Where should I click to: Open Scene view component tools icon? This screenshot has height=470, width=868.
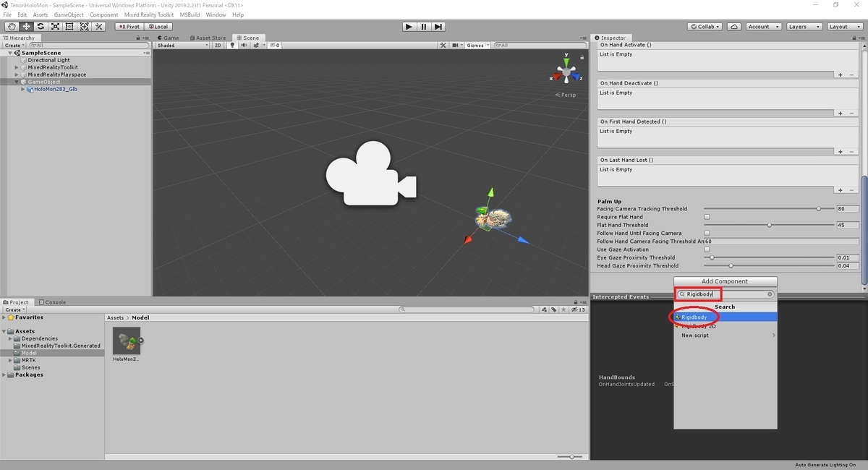tap(443, 45)
